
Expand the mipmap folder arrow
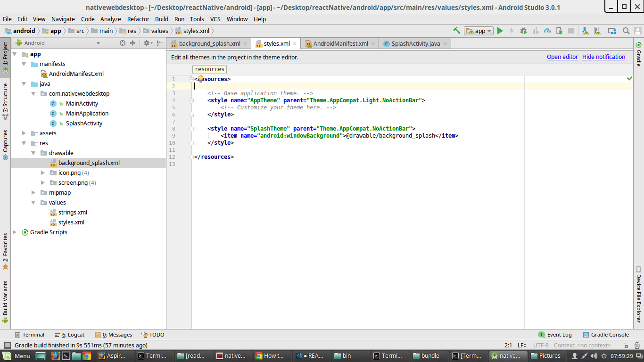coord(33,193)
